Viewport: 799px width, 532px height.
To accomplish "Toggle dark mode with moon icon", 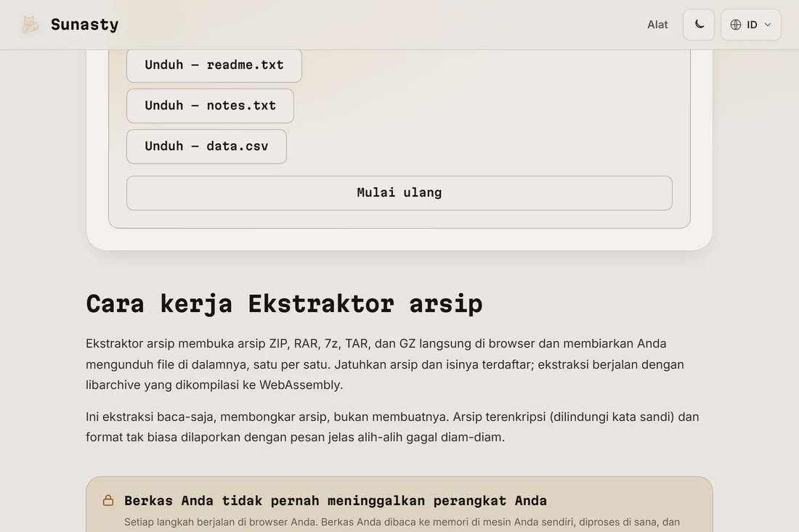I will pyautogui.click(x=699, y=25).
